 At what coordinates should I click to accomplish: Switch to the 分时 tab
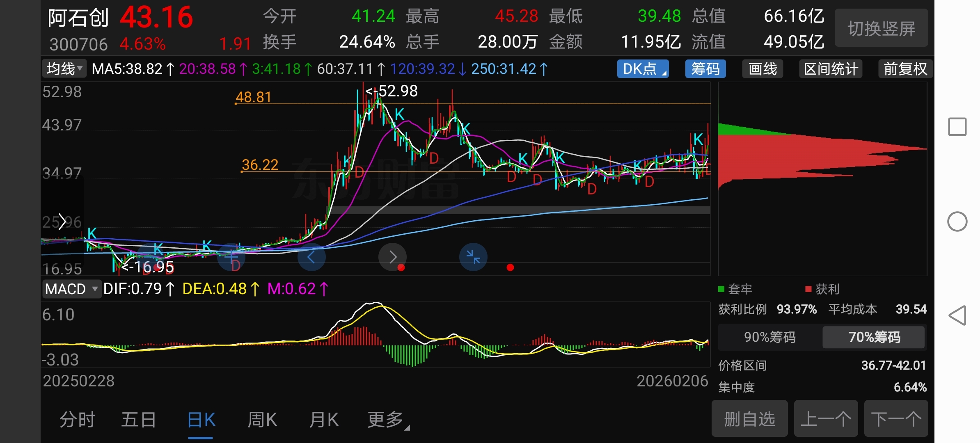tap(77, 420)
